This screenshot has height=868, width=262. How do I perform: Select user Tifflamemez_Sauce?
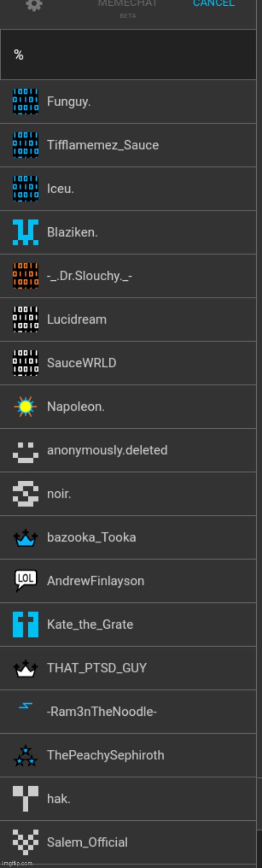point(128,145)
